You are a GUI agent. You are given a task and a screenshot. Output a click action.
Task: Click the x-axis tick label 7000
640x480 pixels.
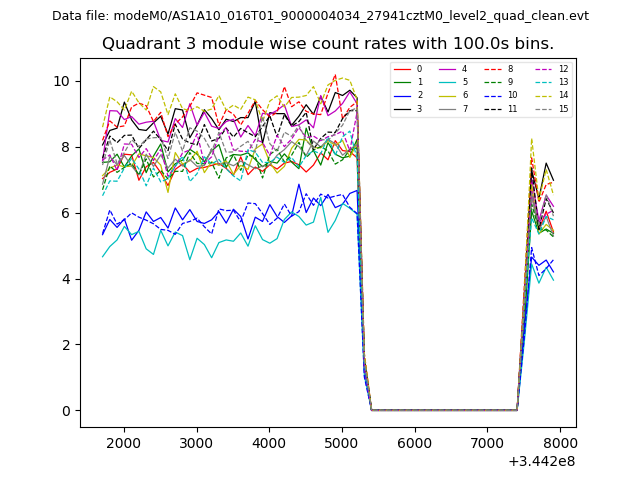pyautogui.click(x=487, y=443)
